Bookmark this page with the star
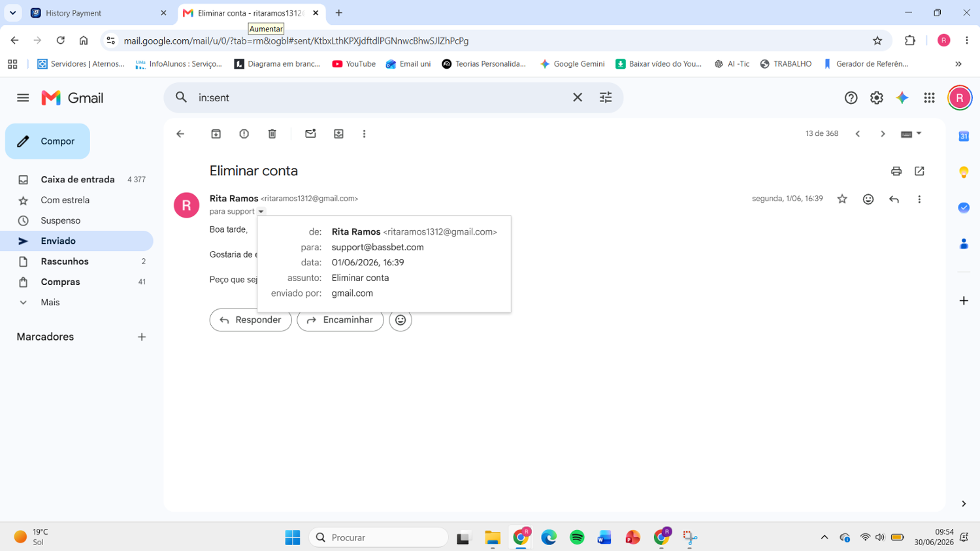 pos(877,41)
